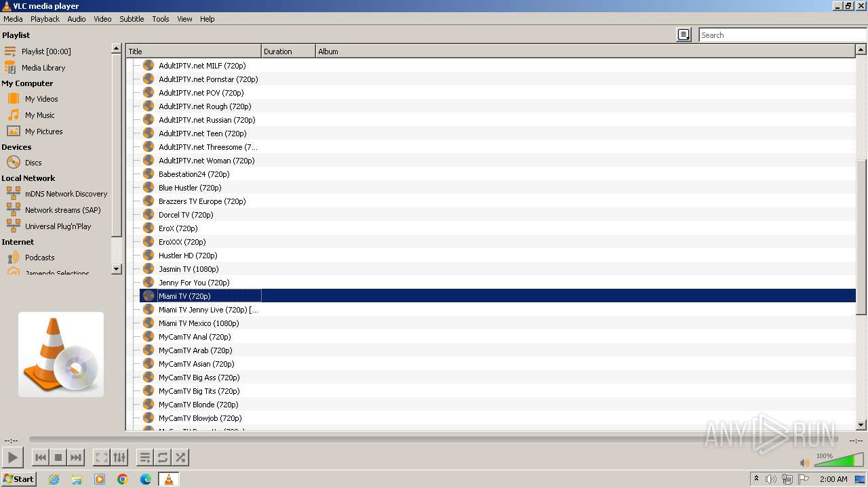868x488 pixels.
Task: Sort playlist by Album column
Action: [586, 52]
